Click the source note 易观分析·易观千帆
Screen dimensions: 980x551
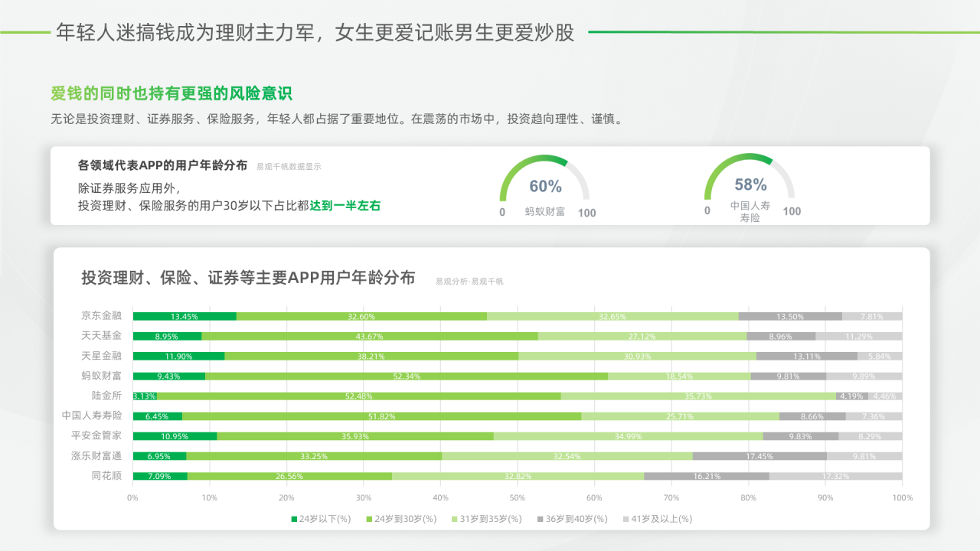point(469,282)
